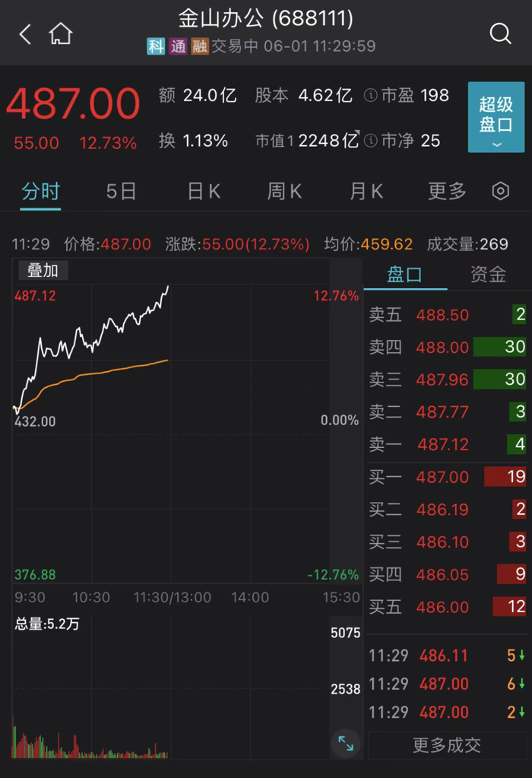Viewport: 532px width, 778px height.
Task: Select the 5日 chart tab
Action: [121, 191]
